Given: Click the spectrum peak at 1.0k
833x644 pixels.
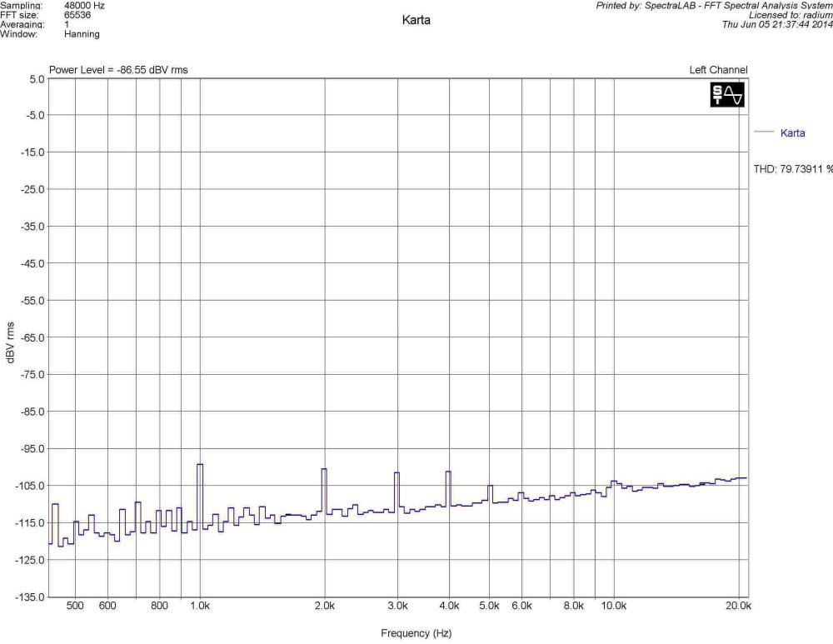Looking at the screenshot, I should point(200,466).
